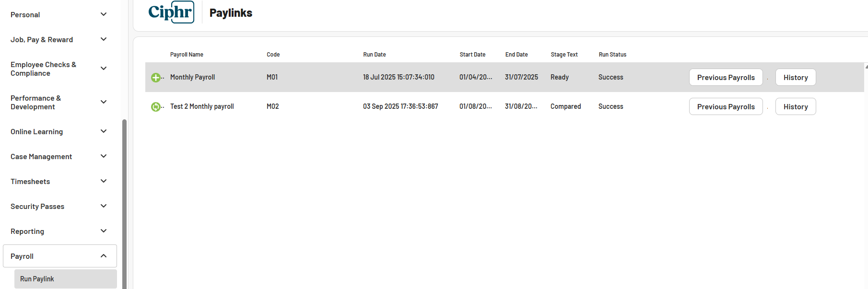
Task: Expand the Online Learning chevron
Action: click(104, 131)
